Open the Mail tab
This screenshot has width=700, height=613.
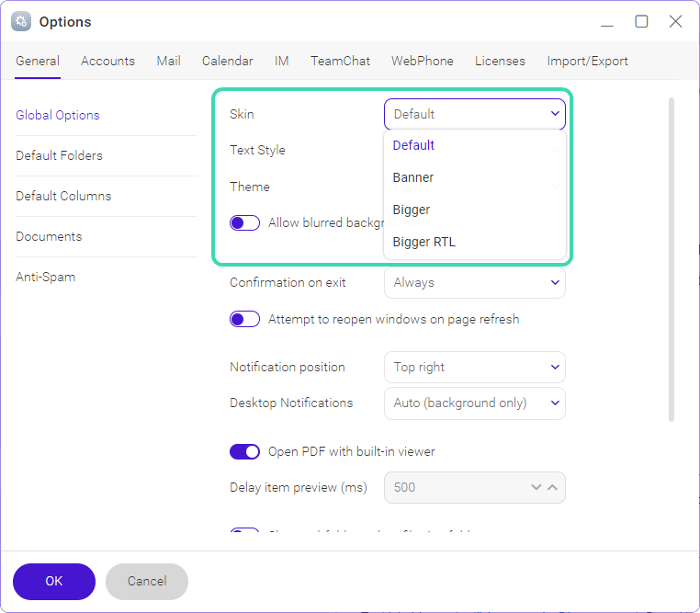coord(168,61)
